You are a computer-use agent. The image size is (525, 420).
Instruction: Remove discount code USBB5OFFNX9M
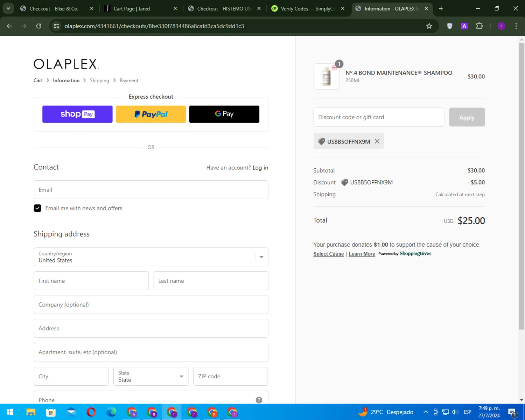click(x=377, y=141)
